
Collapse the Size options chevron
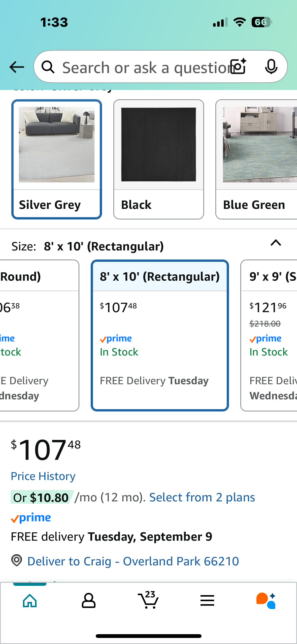tap(276, 243)
